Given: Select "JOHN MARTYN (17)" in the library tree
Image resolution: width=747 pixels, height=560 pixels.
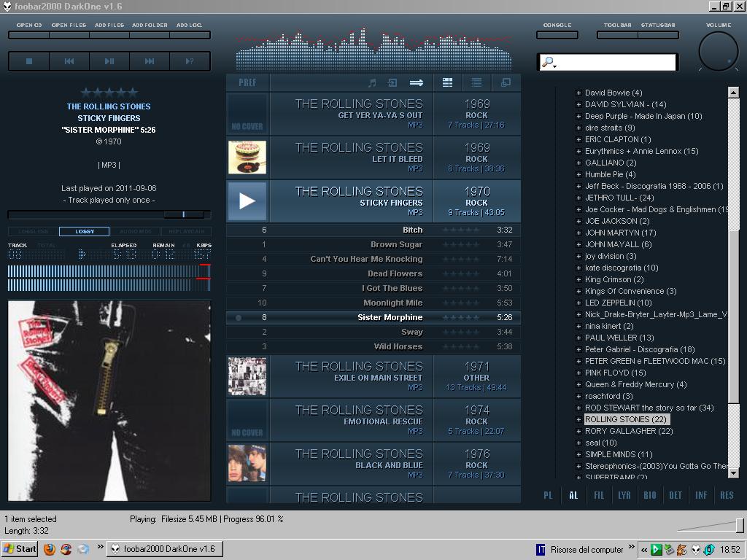Looking at the screenshot, I should coord(620,233).
